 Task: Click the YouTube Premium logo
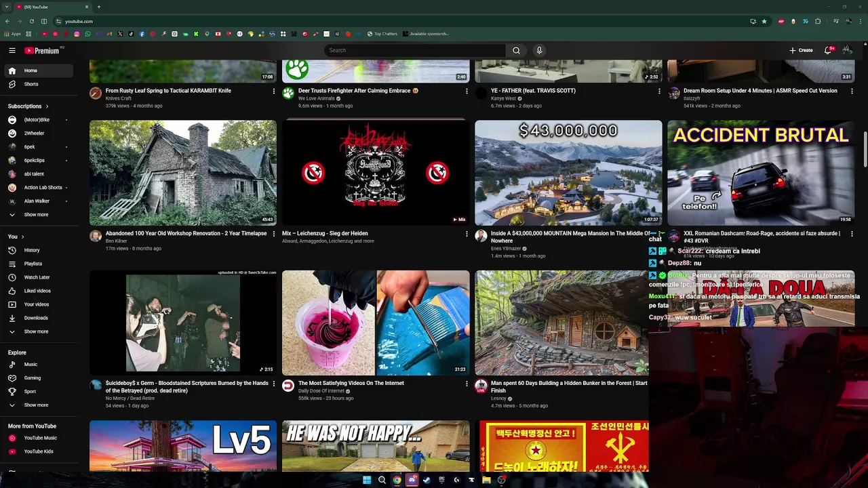(43, 50)
